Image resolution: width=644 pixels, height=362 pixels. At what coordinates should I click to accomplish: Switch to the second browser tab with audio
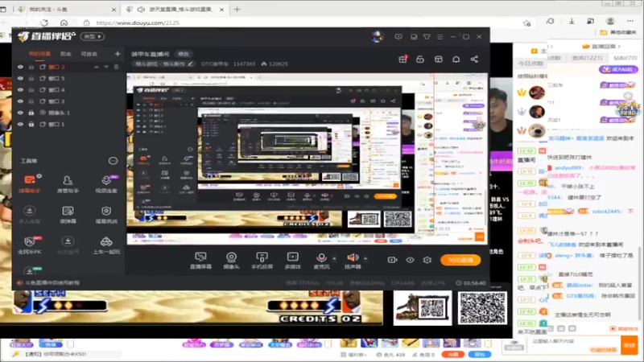coord(175,9)
